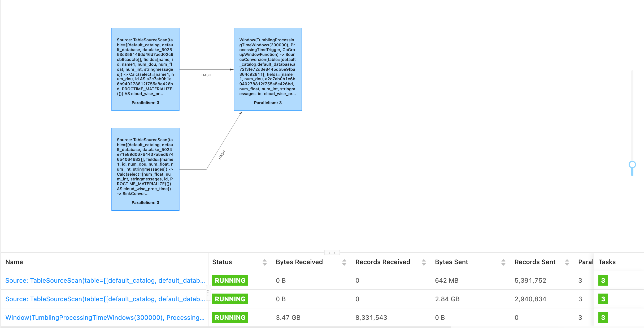
Task: Select datalake_5024 source node in graph
Action: [x=145, y=169]
